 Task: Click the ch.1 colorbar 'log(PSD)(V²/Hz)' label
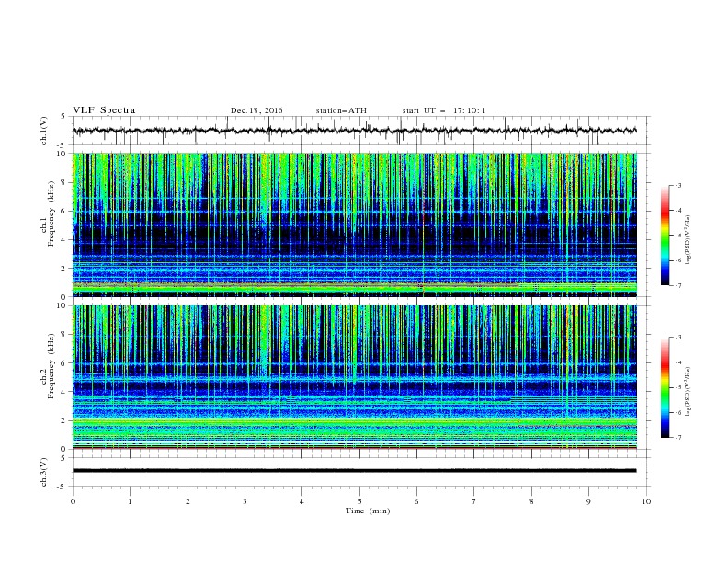click(688, 240)
